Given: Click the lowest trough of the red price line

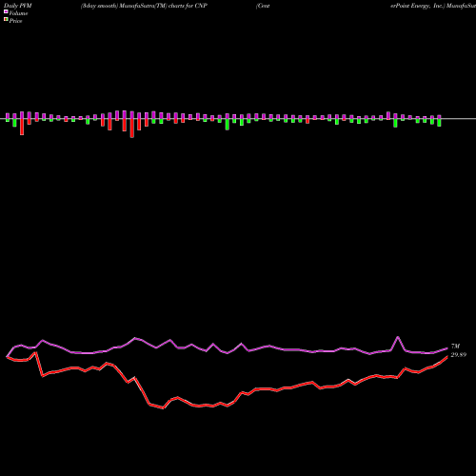Looking at the screenshot, I should (x=163, y=407).
